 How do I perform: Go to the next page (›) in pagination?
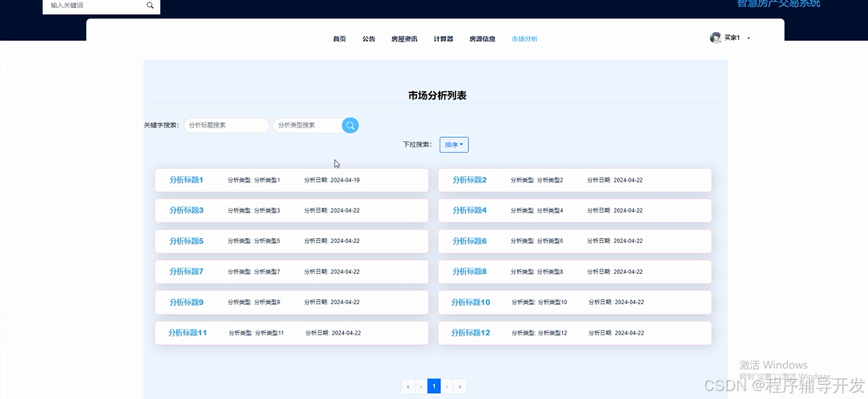coord(447,386)
